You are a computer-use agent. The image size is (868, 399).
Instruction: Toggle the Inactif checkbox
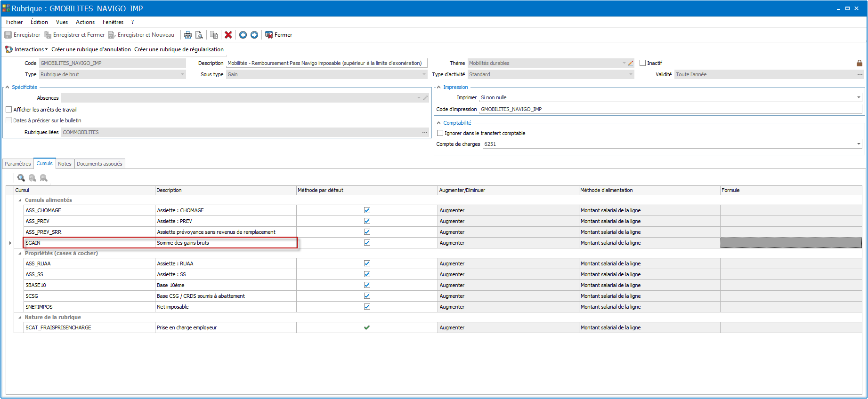click(x=642, y=63)
